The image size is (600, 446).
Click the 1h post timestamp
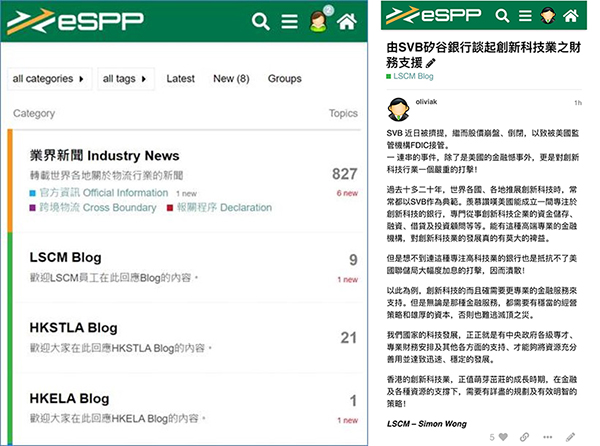point(578,103)
